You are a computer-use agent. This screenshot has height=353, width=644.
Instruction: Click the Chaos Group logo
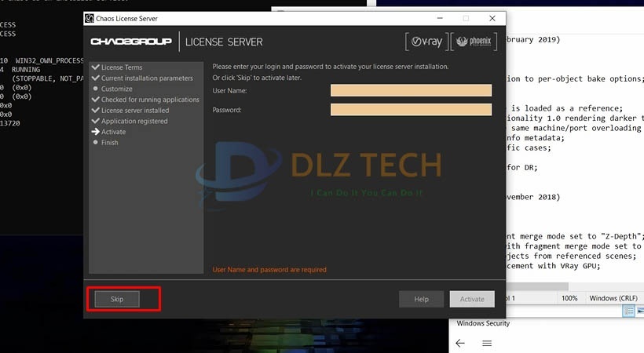point(131,42)
